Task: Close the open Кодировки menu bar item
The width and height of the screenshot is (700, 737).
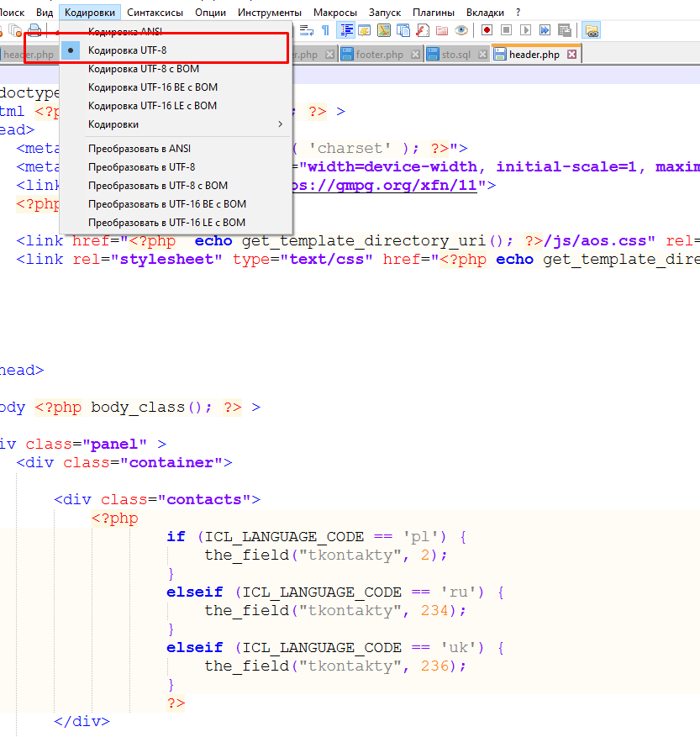Action: tap(90, 13)
